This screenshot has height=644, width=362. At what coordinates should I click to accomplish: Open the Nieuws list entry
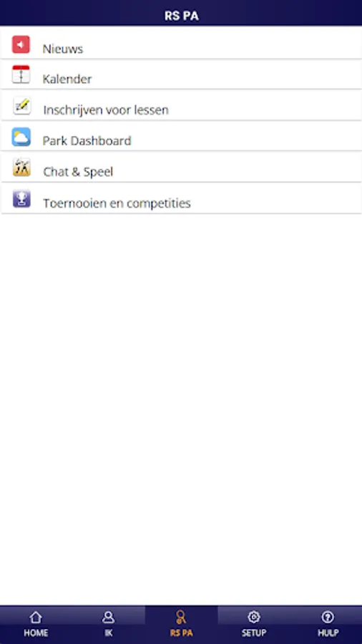181,43
